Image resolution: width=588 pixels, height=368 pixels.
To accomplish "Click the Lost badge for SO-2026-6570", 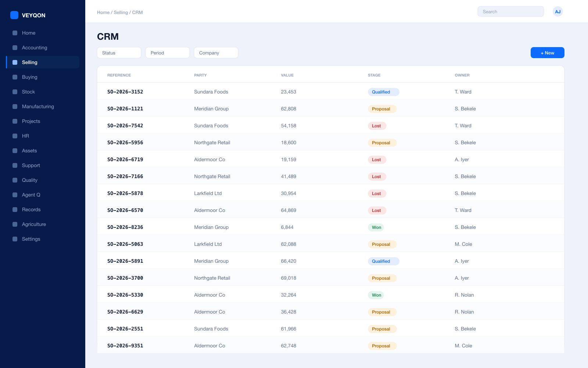I will (377, 210).
